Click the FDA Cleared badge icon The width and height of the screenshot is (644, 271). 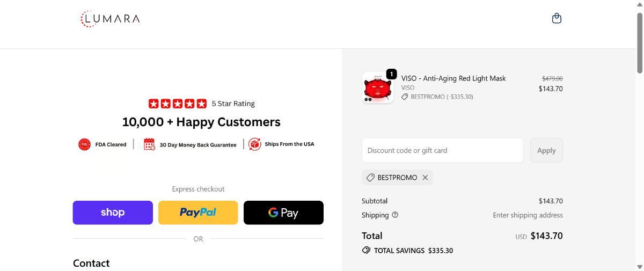tap(84, 144)
